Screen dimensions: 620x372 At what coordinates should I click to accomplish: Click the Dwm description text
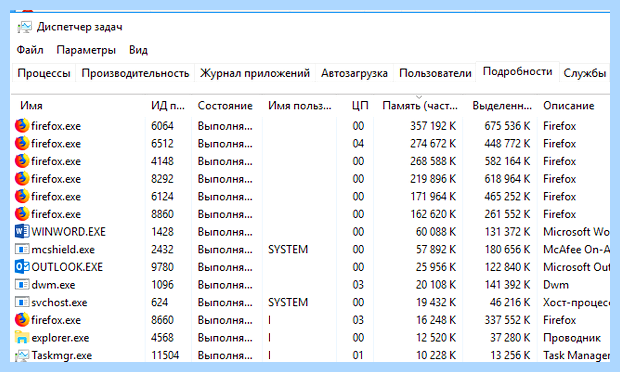click(556, 285)
